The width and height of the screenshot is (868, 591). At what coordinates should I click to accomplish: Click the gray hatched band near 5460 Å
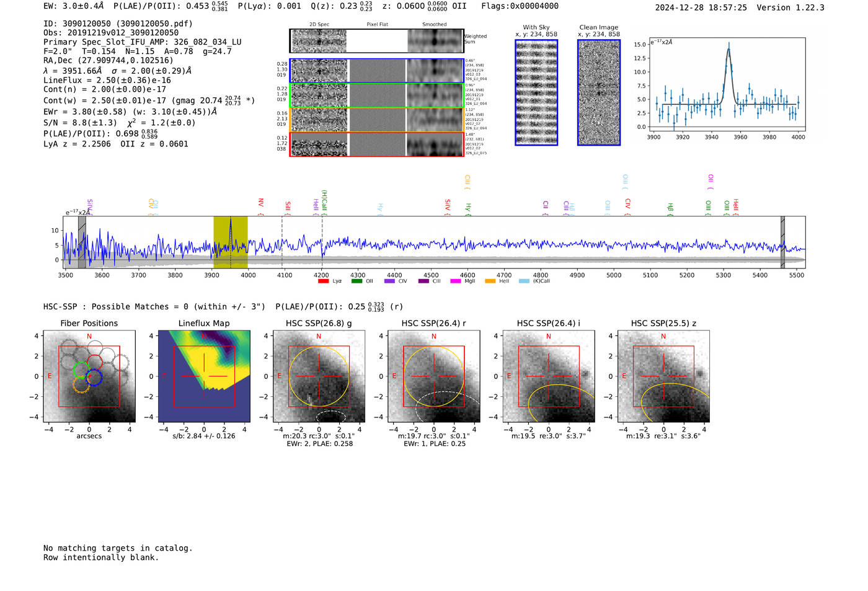[782, 242]
